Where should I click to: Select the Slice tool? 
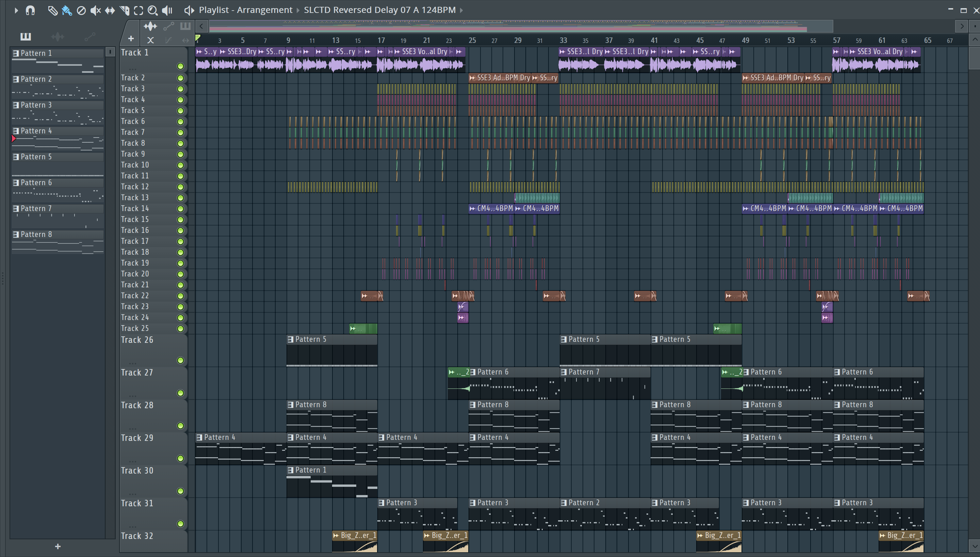[124, 10]
